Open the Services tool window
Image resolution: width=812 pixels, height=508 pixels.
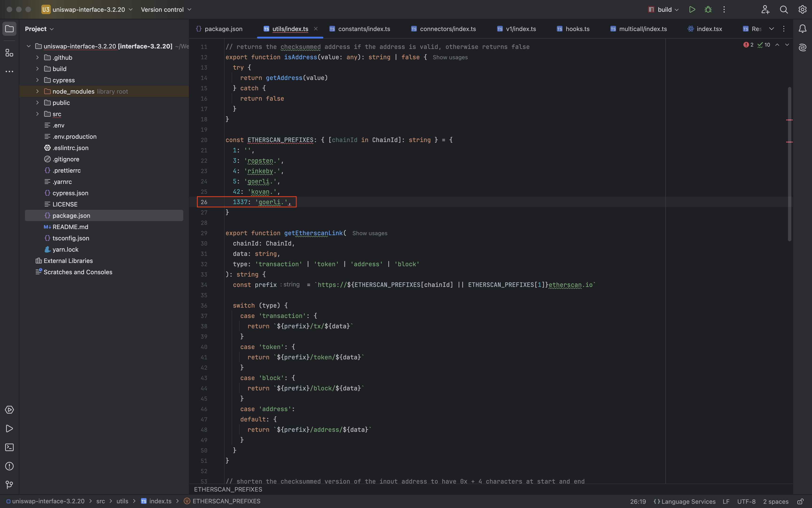pos(9,410)
